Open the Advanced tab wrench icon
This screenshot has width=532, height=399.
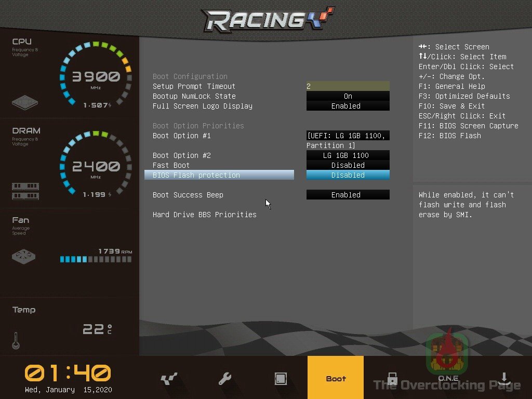point(225,378)
